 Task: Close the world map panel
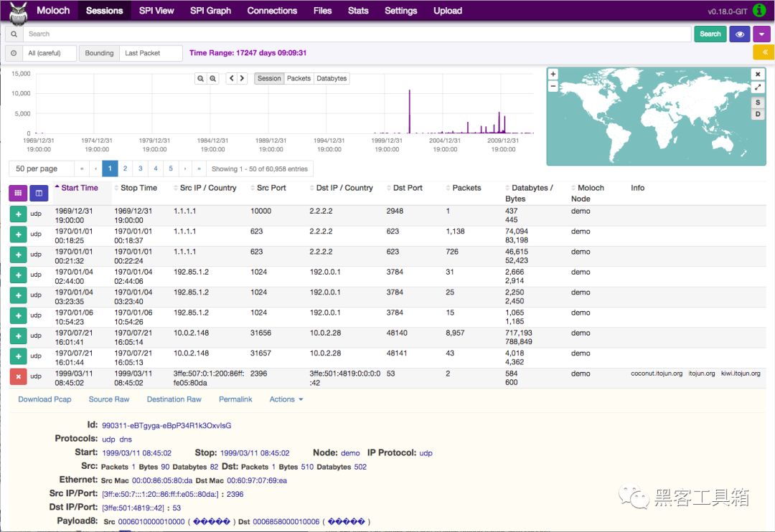(x=758, y=75)
